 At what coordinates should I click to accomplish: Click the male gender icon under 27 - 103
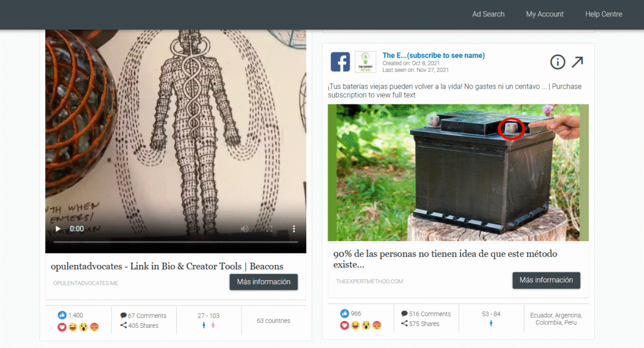204,325
